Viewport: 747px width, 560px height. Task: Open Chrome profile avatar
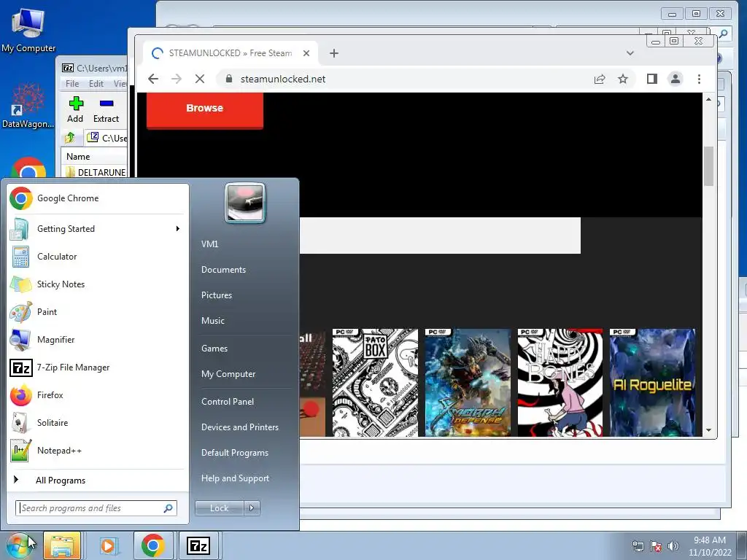click(675, 79)
